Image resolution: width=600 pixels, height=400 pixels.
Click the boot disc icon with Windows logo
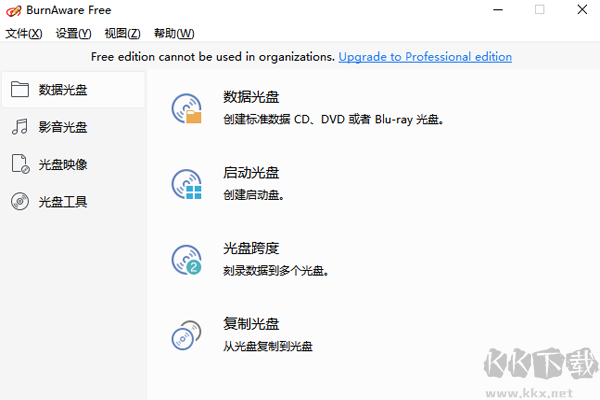tap(187, 184)
